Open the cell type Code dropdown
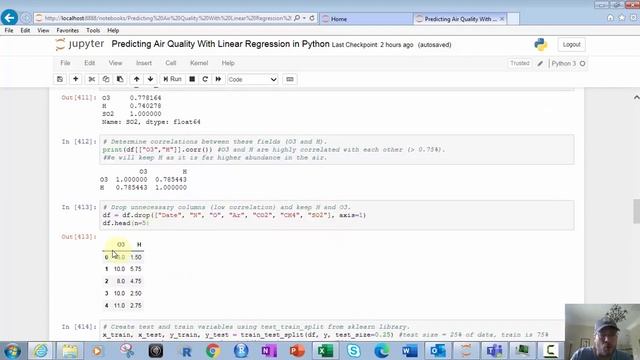This screenshot has width=640, height=360. point(252,80)
